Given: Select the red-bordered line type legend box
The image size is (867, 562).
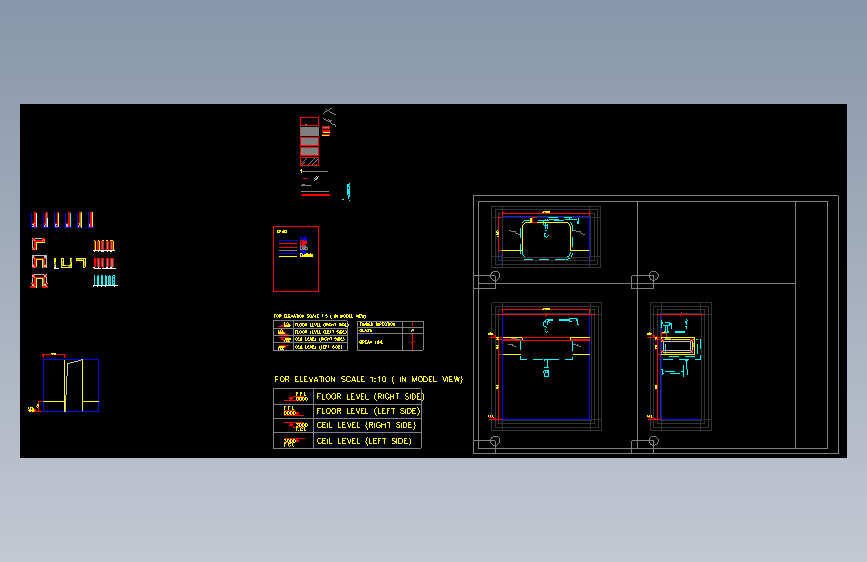Looking at the screenshot, I should click(x=296, y=259).
